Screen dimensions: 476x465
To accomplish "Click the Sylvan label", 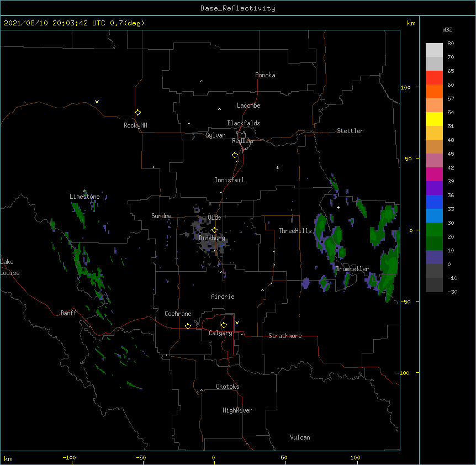I will click(215, 135).
